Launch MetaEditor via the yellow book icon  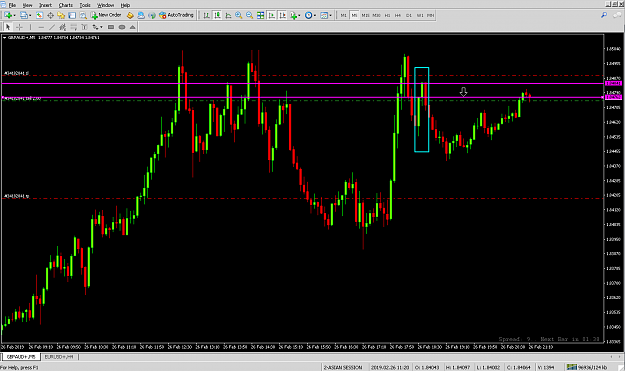(130, 15)
